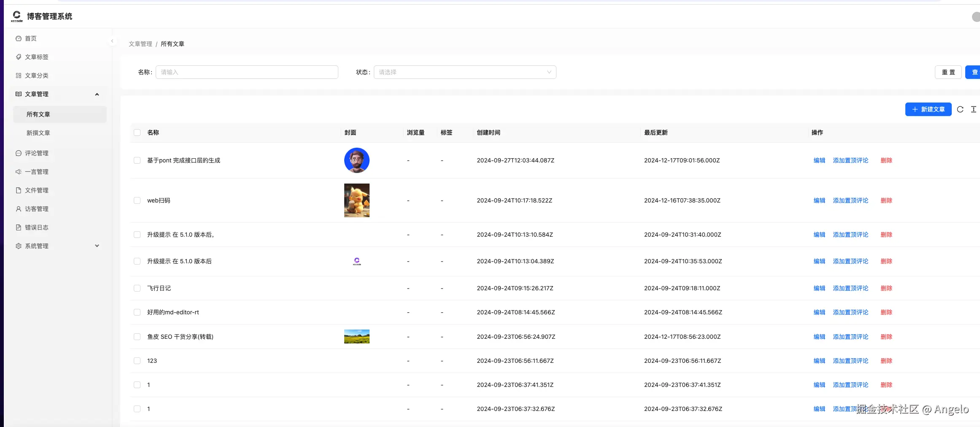Click the 重置 button
This screenshot has height=427, width=980.
948,72
